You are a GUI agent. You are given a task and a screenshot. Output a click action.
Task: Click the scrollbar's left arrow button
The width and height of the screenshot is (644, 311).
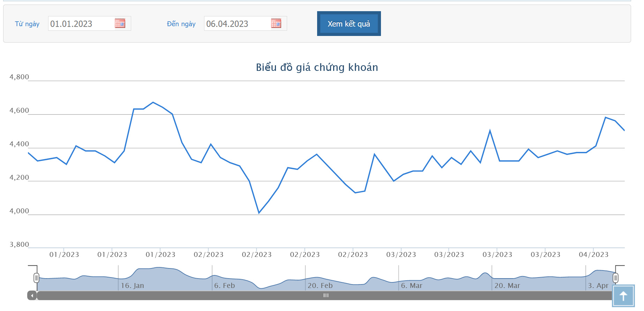32,296
